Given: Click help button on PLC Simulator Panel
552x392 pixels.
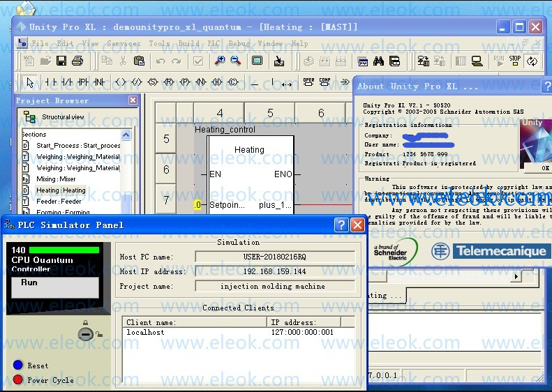Looking at the screenshot, I should (341, 225).
